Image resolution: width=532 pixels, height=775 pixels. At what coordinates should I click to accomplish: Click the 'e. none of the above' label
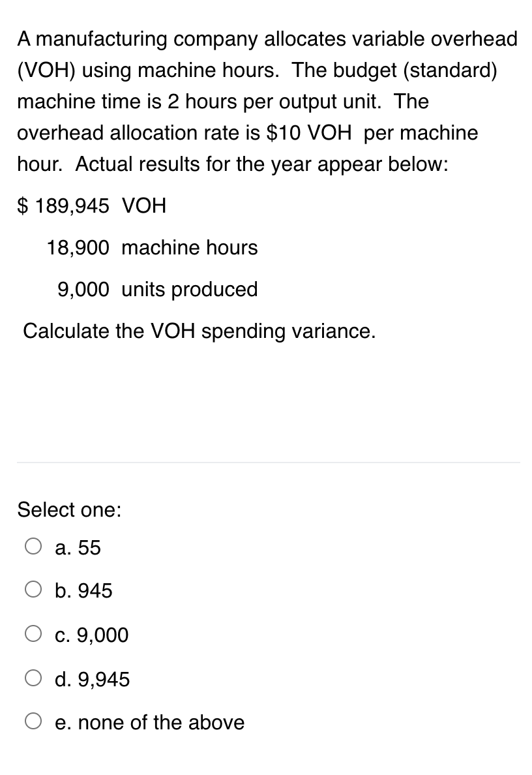(x=150, y=722)
